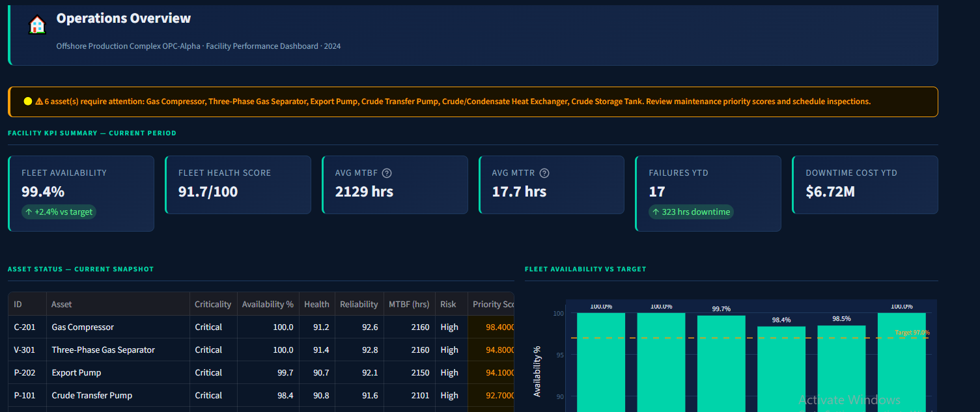Viewport: 980px width, 412px height.
Task: Sort table by MTBF (hrs) column header
Action: coord(409,304)
